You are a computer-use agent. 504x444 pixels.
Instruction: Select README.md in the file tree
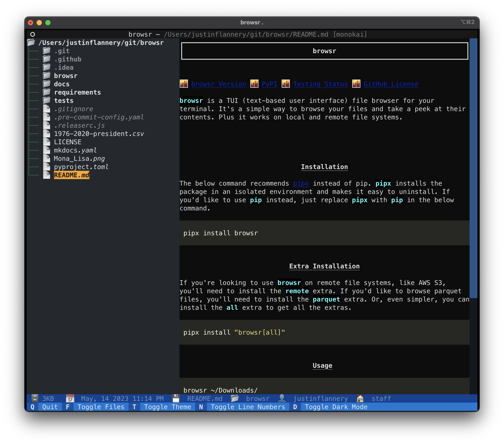tap(71, 175)
